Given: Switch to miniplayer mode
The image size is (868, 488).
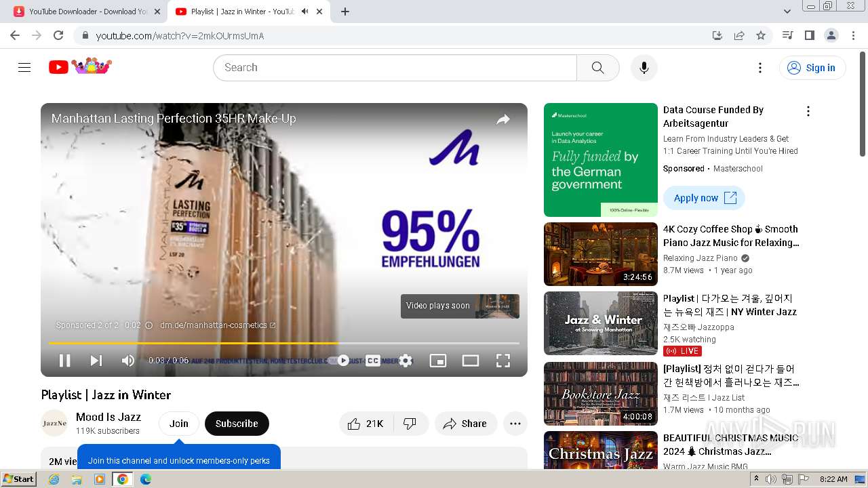Looking at the screenshot, I should pos(438,361).
